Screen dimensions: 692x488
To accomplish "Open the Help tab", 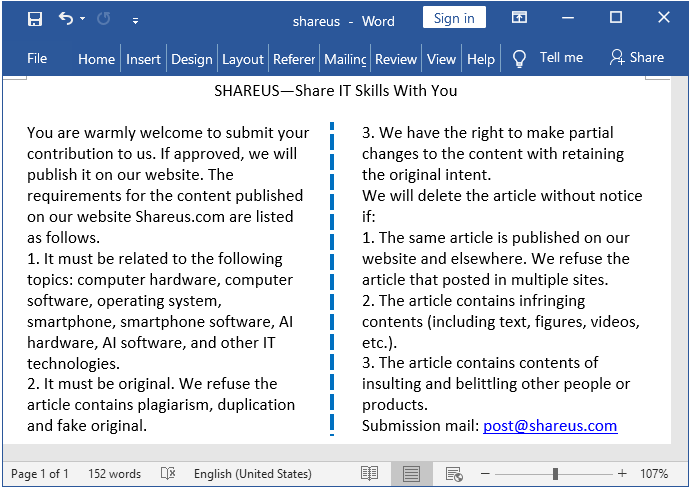I will click(481, 59).
